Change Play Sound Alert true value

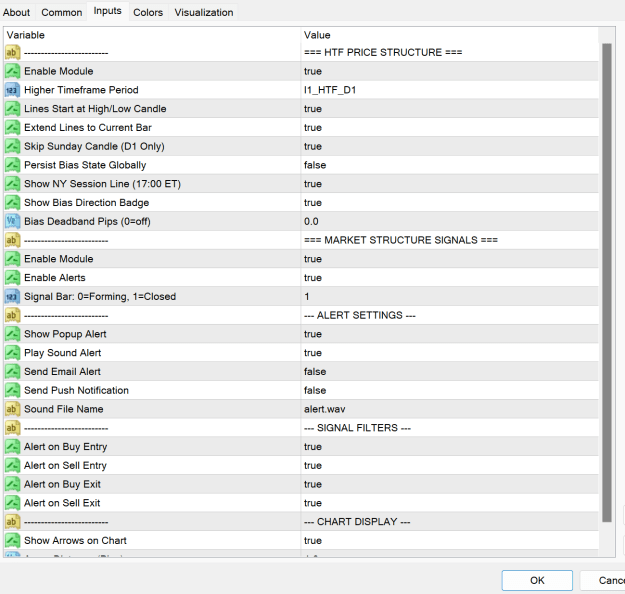pos(450,353)
